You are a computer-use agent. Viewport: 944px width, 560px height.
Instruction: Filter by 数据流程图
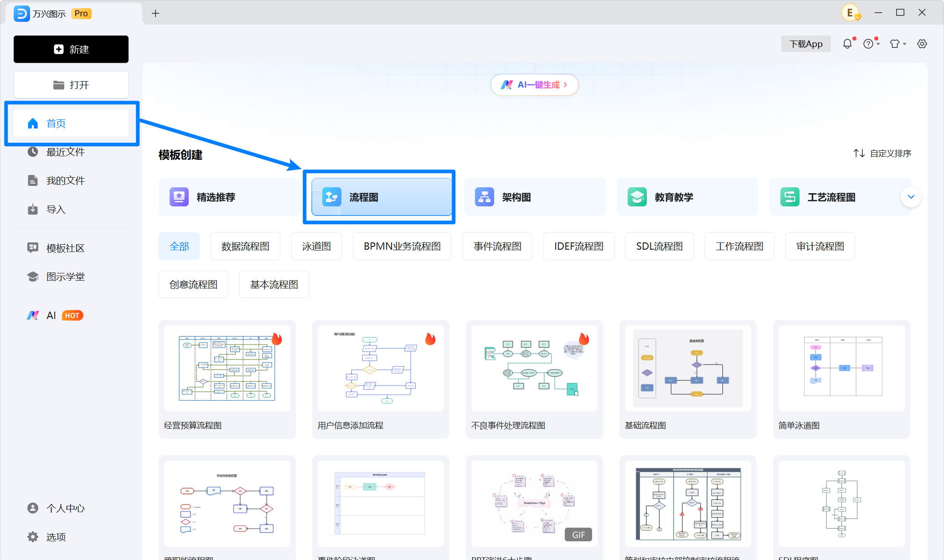point(245,246)
